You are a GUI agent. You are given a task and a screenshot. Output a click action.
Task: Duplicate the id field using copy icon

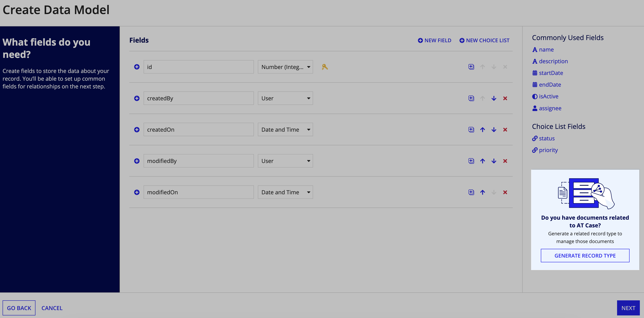471,67
